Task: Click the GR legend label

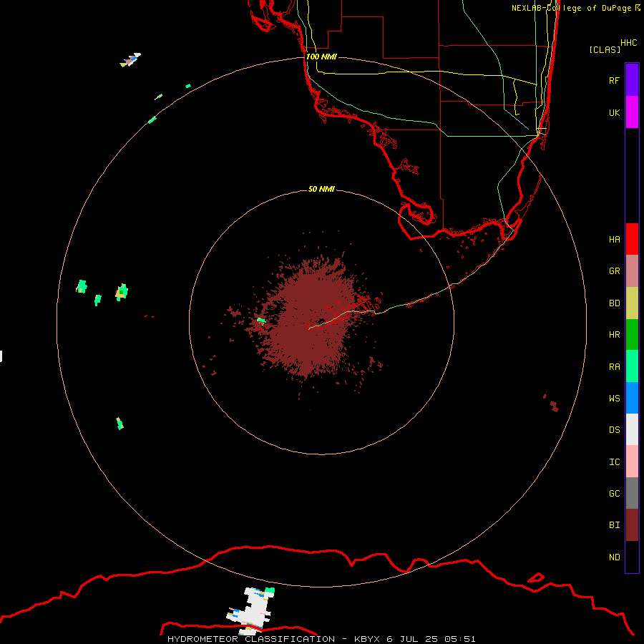Action: tap(614, 271)
